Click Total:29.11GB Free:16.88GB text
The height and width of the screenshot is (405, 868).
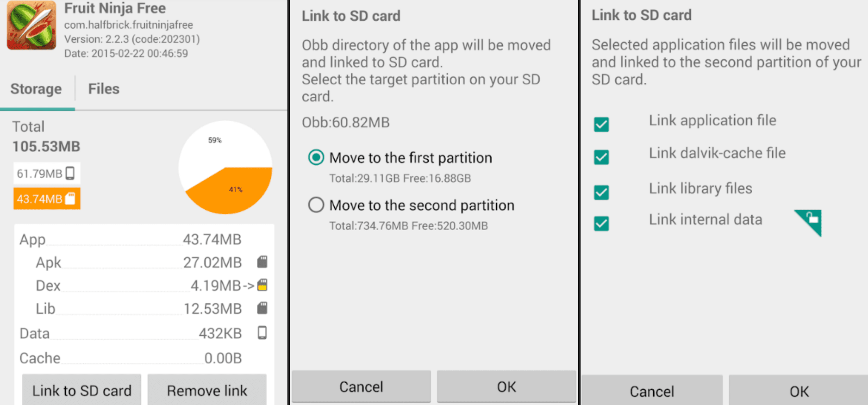pos(400,178)
